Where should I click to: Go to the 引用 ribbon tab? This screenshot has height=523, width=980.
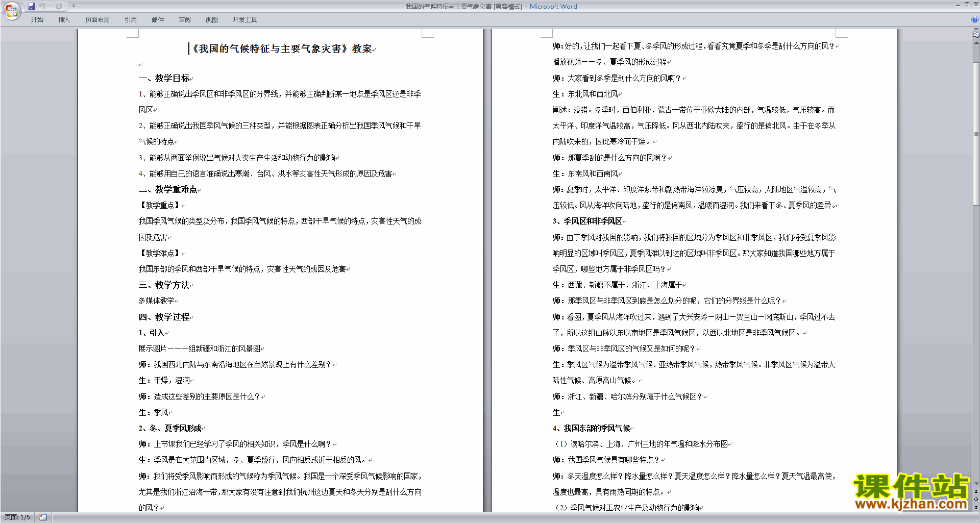pos(131,20)
